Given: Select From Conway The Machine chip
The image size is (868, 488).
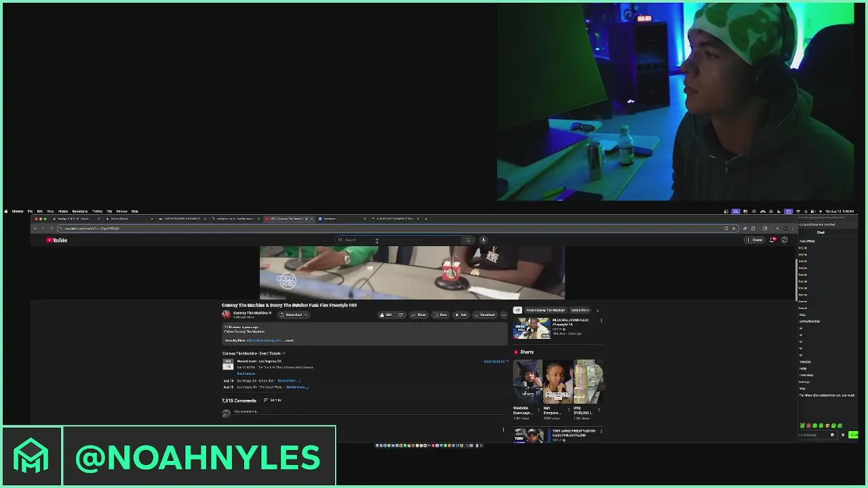Looking at the screenshot, I should click(x=545, y=310).
